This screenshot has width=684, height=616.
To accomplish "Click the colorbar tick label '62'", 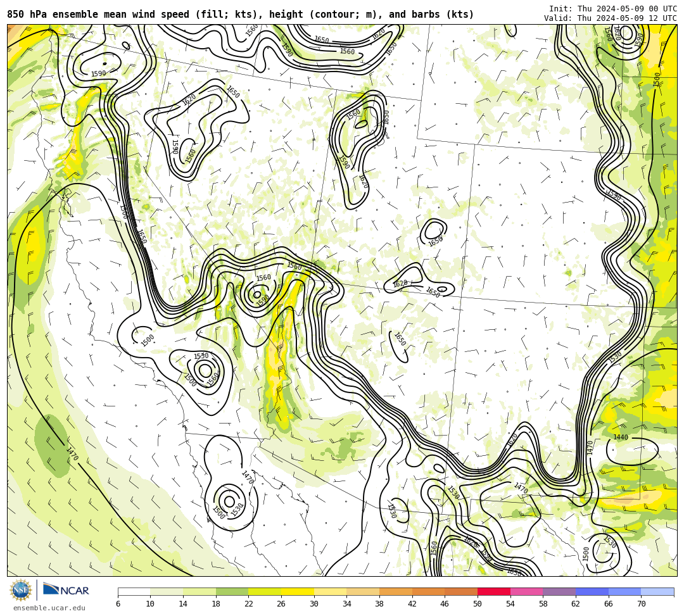I will tap(575, 604).
